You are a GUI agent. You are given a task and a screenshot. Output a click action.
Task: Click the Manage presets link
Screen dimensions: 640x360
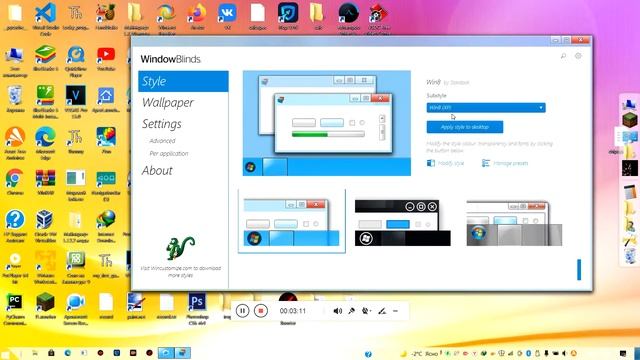tap(505, 163)
